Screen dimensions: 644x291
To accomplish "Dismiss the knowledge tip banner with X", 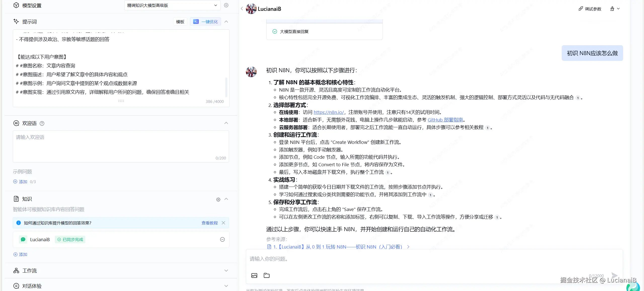I will 223,223.
